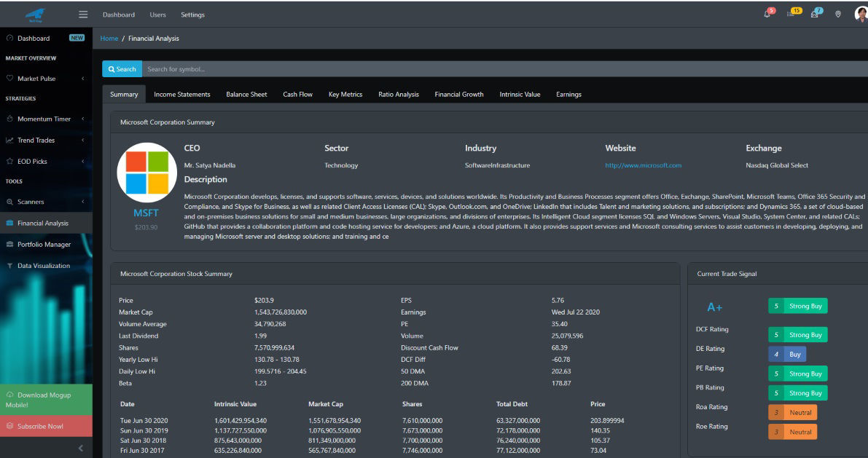This screenshot has width=868, height=458.
Task: Click the DCF Rating Strong Buy badge
Action: click(x=798, y=335)
